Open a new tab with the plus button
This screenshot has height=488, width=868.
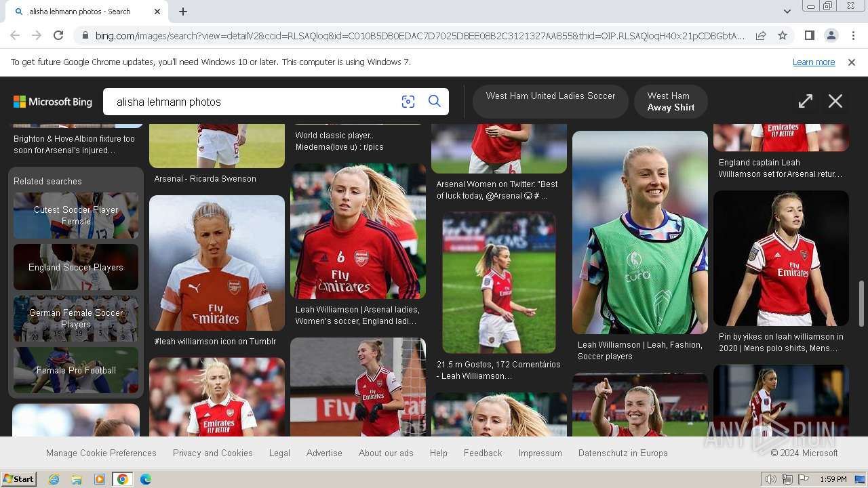(x=183, y=12)
